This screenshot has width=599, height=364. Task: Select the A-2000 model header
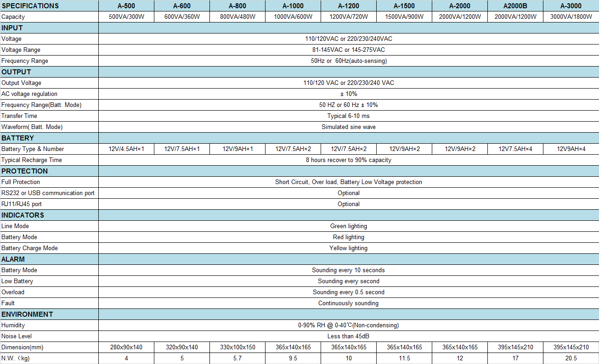(460, 6)
